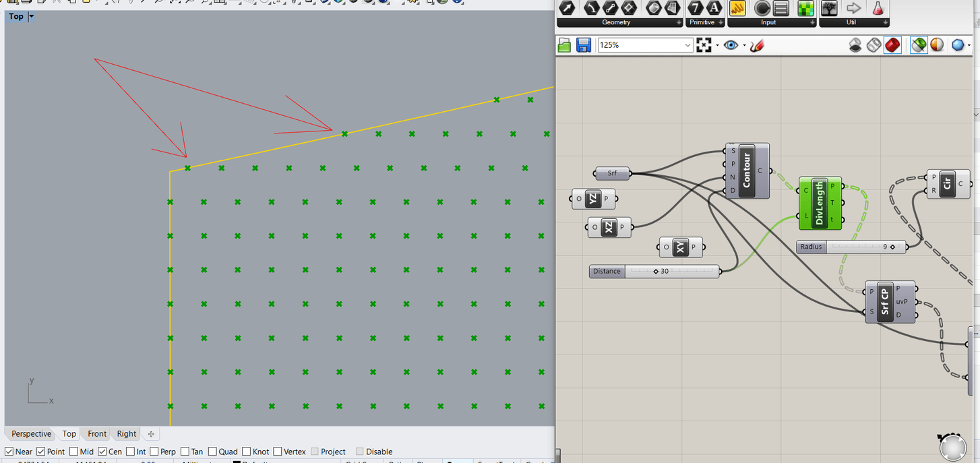Click the Radius slider set to 9
The width and height of the screenshot is (980, 463).
click(852, 247)
